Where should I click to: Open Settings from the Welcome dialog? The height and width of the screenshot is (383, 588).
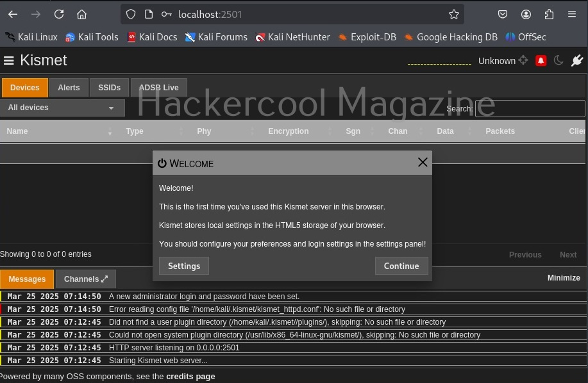tap(184, 266)
